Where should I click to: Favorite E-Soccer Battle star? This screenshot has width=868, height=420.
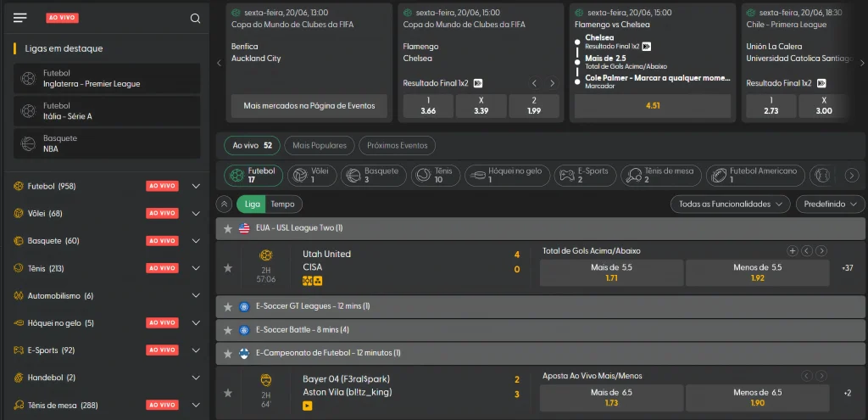click(x=227, y=330)
